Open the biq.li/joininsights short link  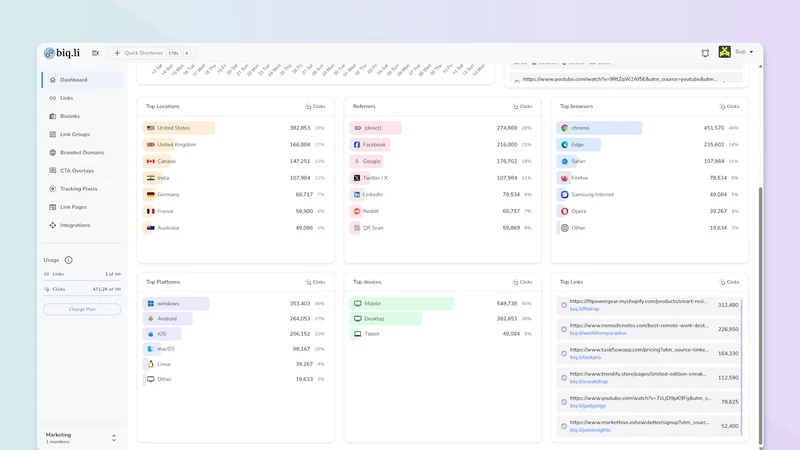tap(590, 430)
